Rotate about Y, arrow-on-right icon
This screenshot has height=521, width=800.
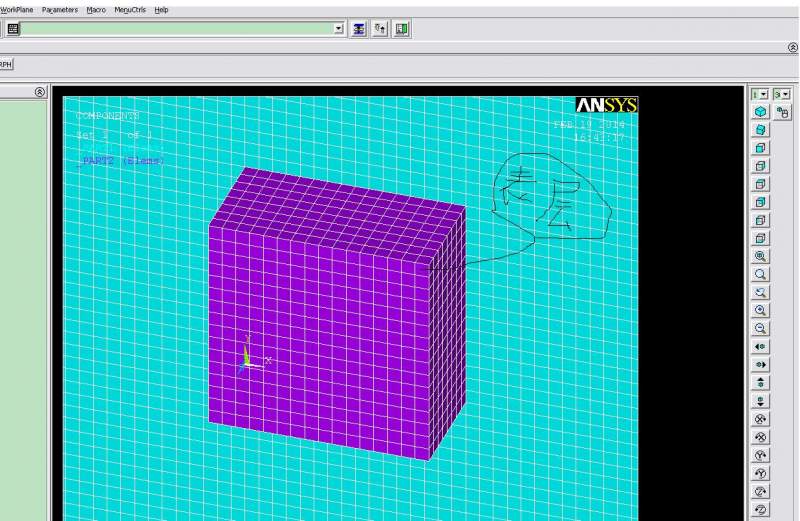[x=760, y=455]
